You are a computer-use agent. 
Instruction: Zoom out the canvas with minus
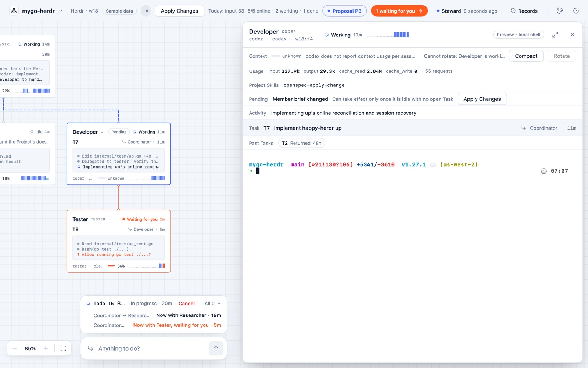coord(15,348)
